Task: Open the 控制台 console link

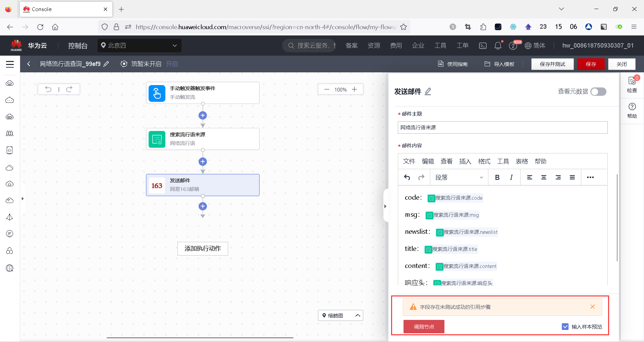Action: pyautogui.click(x=78, y=46)
